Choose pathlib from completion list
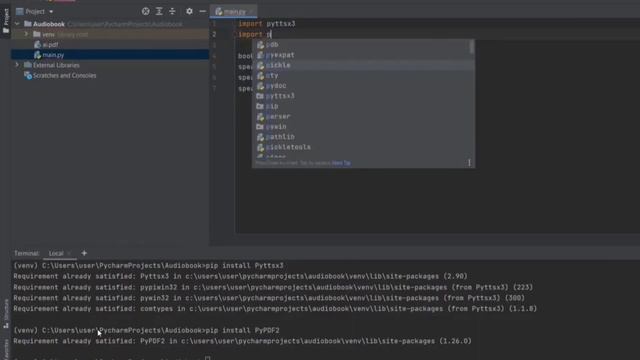The image size is (640, 360). pyautogui.click(x=363, y=137)
